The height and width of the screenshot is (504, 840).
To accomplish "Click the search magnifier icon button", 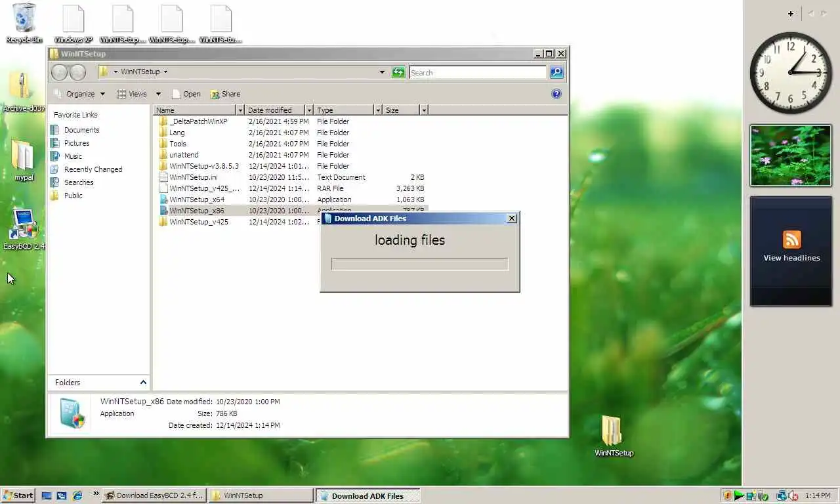I will pos(556,72).
